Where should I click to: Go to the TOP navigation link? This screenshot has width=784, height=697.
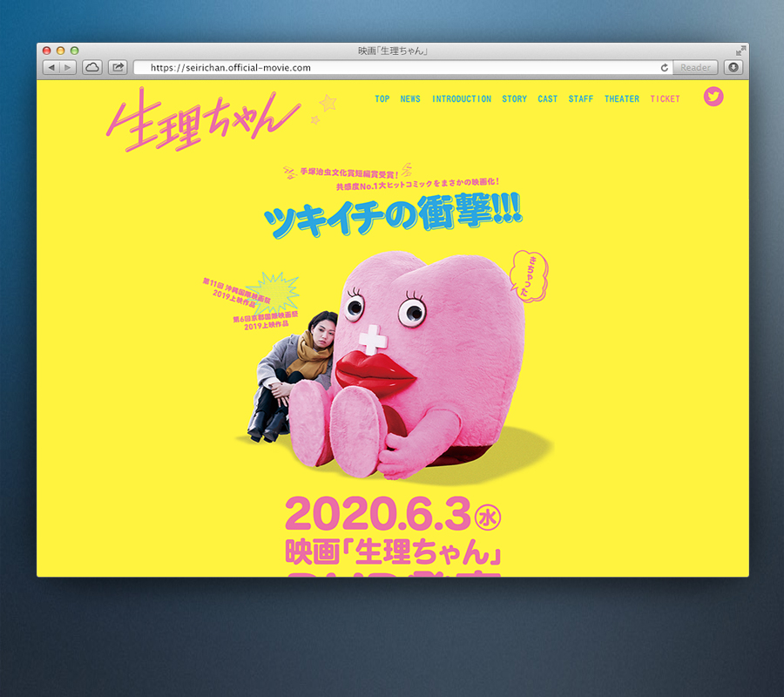(382, 99)
